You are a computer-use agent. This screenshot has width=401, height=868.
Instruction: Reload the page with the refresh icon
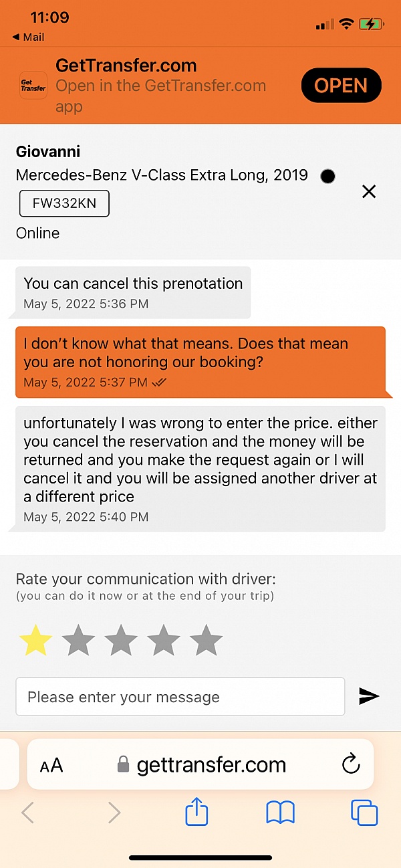pos(350,764)
